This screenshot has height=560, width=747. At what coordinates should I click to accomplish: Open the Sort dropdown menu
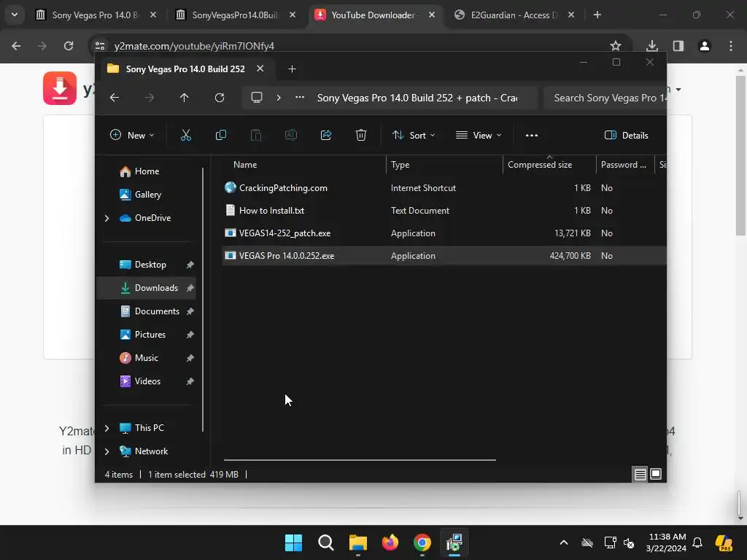pos(414,135)
